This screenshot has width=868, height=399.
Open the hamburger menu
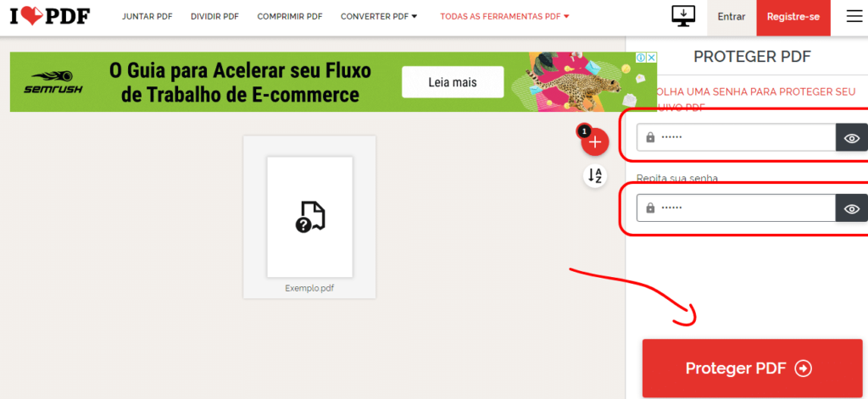[x=854, y=17]
